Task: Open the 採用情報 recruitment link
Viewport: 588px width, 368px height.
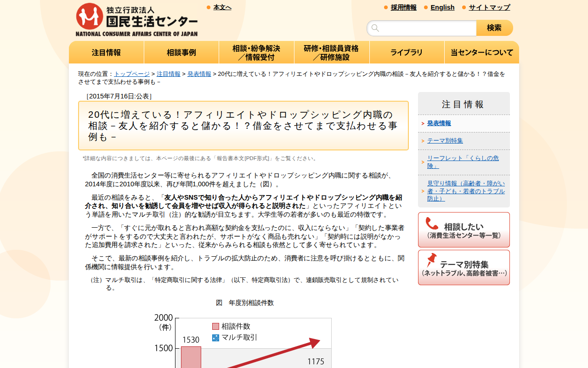Action: point(404,7)
